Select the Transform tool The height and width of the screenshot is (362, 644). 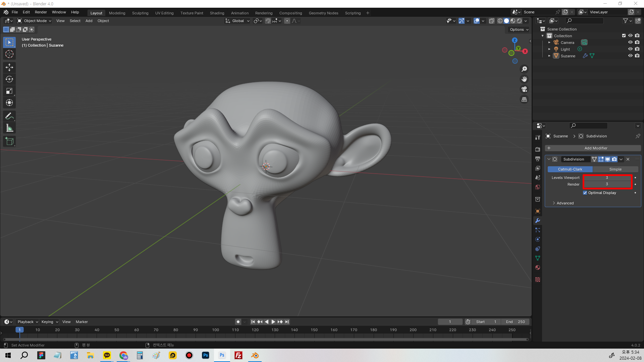[9, 103]
